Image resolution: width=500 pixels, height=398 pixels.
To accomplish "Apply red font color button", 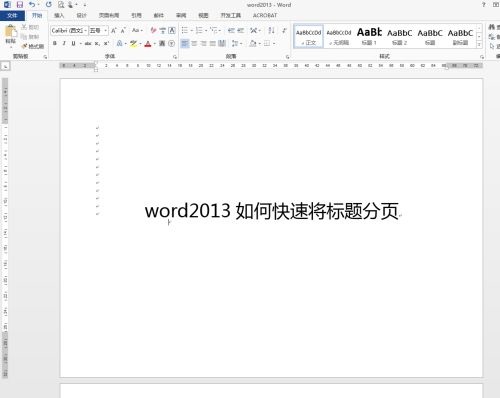I will (x=148, y=43).
